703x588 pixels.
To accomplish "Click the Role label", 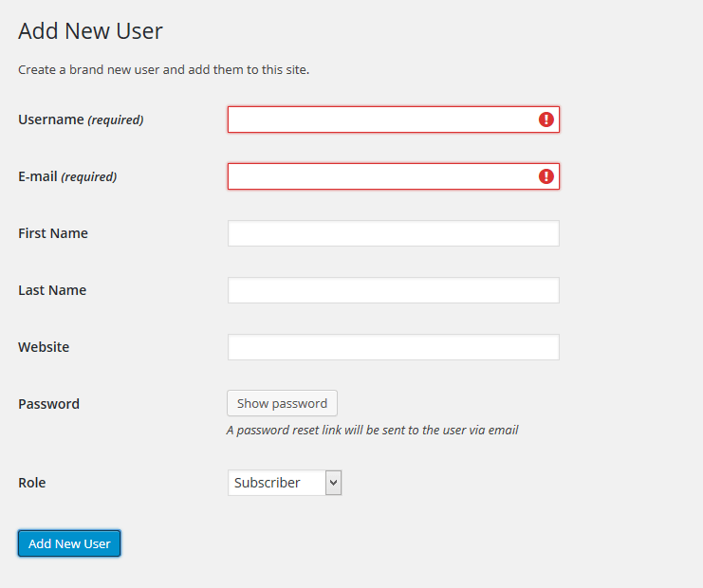I will pyautogui.click(x=32, y=483).
